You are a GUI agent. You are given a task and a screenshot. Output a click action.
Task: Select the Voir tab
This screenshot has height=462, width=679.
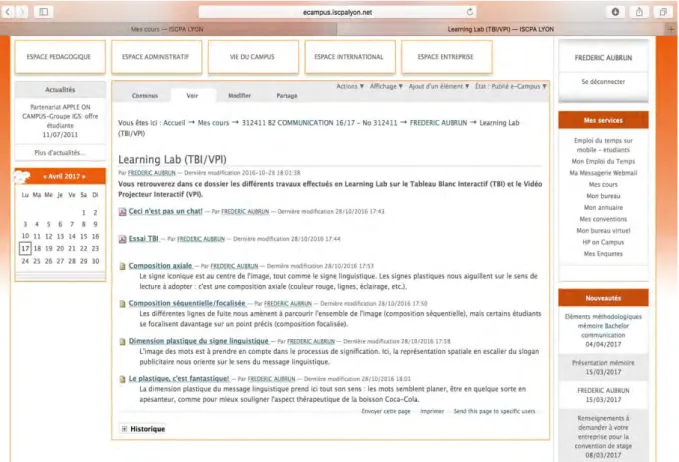192,96
